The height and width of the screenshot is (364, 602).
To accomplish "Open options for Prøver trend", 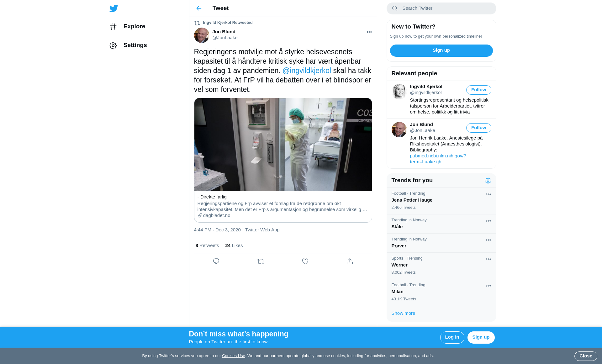I will point(488,240).
